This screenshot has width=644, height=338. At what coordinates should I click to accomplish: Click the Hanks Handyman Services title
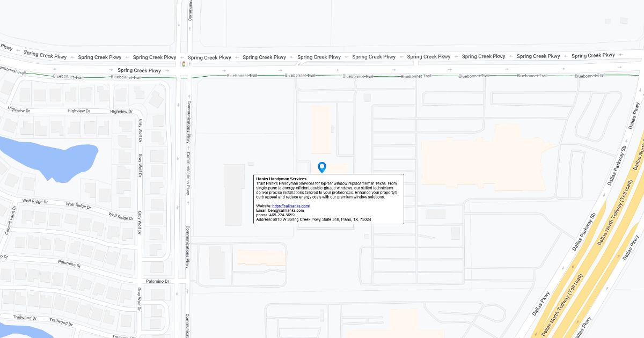coord(281,179)
